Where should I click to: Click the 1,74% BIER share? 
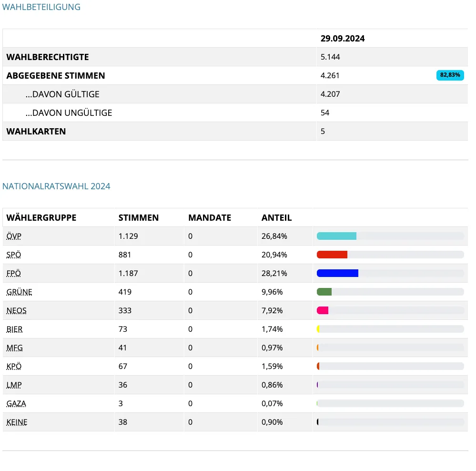pos(272,329)
